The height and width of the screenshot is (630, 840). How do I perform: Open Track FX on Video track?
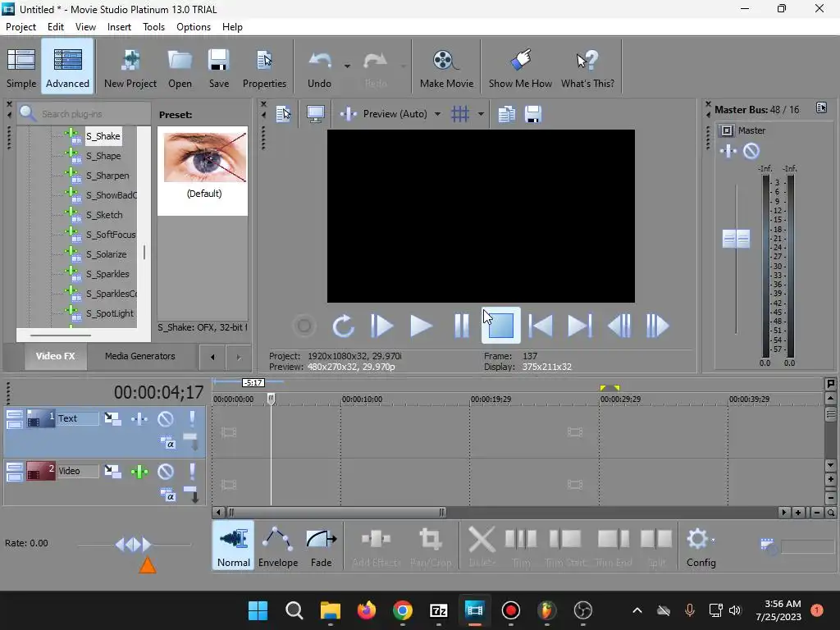tap(139, 472)
